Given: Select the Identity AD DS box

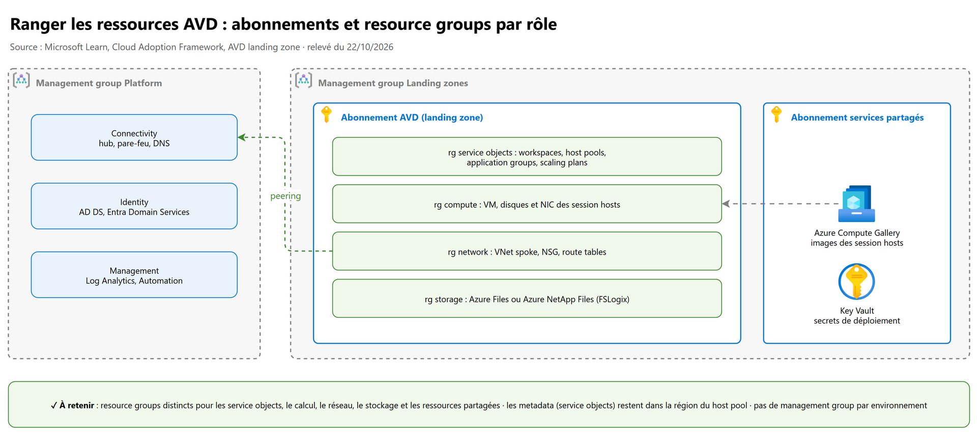Looking at the screenshot, I should tap(134, 206).
